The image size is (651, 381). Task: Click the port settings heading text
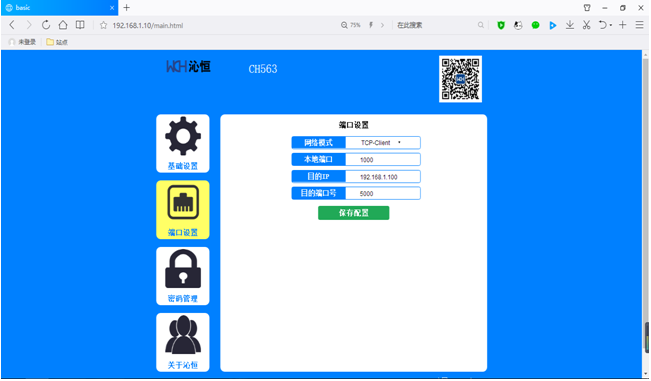point(353,125)
